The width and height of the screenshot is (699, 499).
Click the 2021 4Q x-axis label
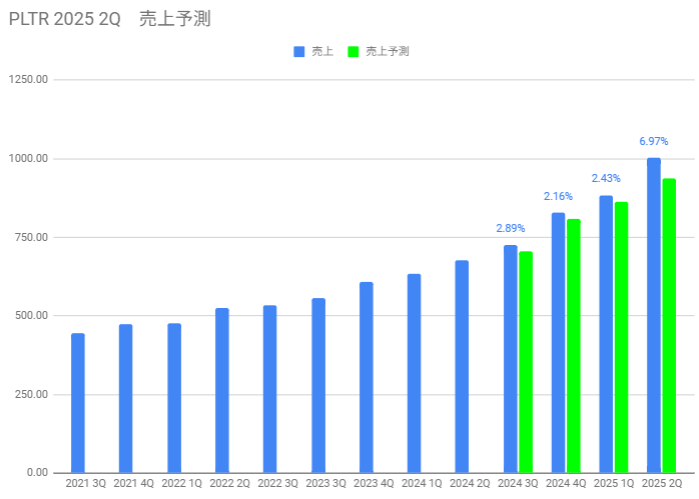coord(134,483)
